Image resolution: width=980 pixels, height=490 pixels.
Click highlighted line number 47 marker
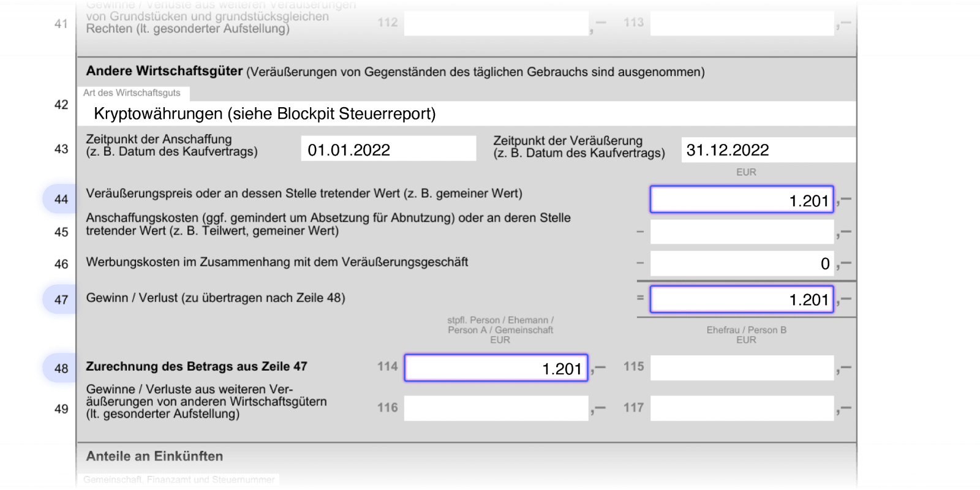tap(60, 300)
